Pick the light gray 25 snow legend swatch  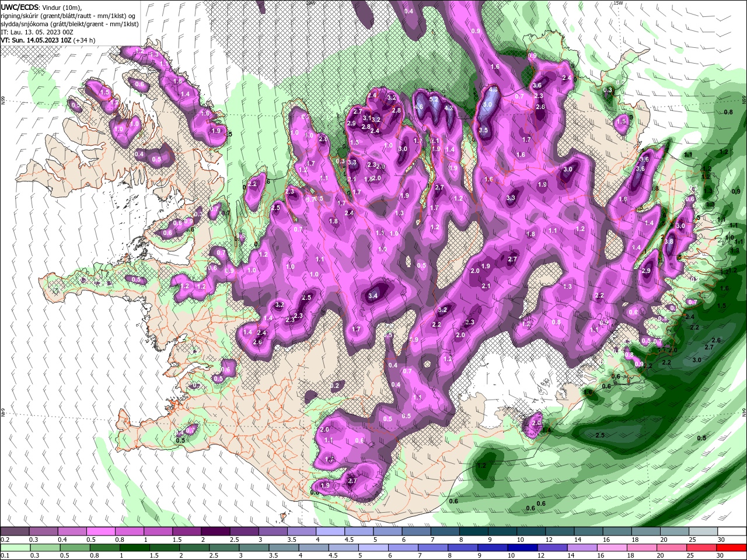[x=704, y=531]
